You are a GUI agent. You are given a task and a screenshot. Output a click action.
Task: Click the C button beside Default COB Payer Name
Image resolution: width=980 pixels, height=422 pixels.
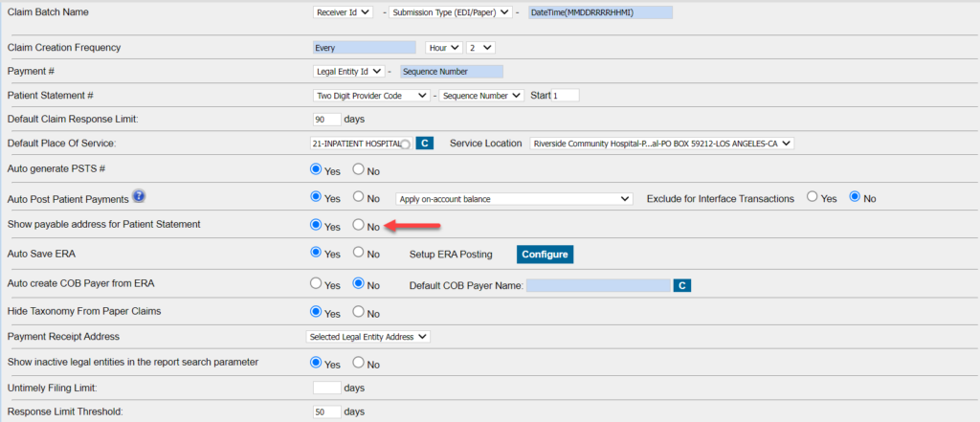pyautogui.click(x=682, y=285)
